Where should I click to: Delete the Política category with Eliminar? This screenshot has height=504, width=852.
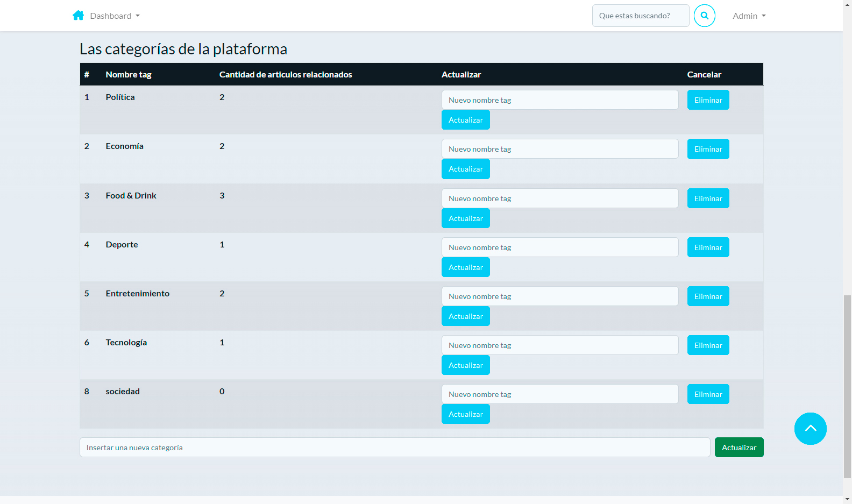point(708,100)
